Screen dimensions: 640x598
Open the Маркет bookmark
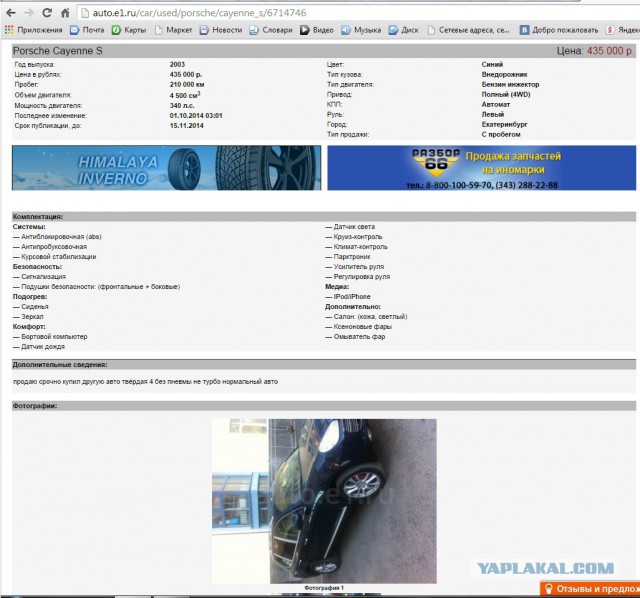click(x=173, y=30)
